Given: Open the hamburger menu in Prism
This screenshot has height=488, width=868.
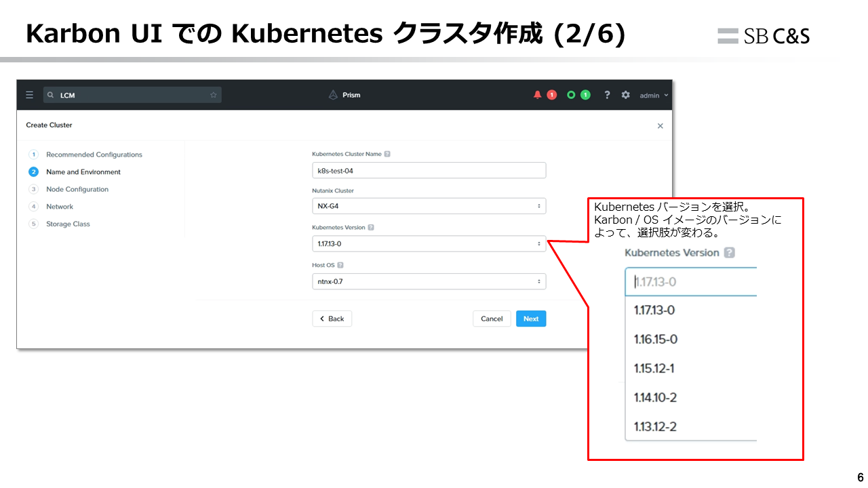Looking at the screenshot, I should click(x=29, y=95).
